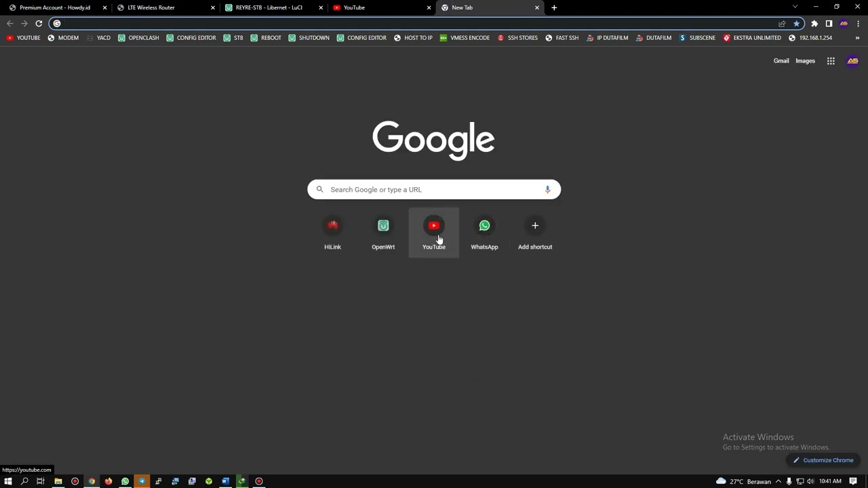Viewport: 868px width, 488px height.
Task: Open the tab search dropdown
Action: tap(795, 7)
